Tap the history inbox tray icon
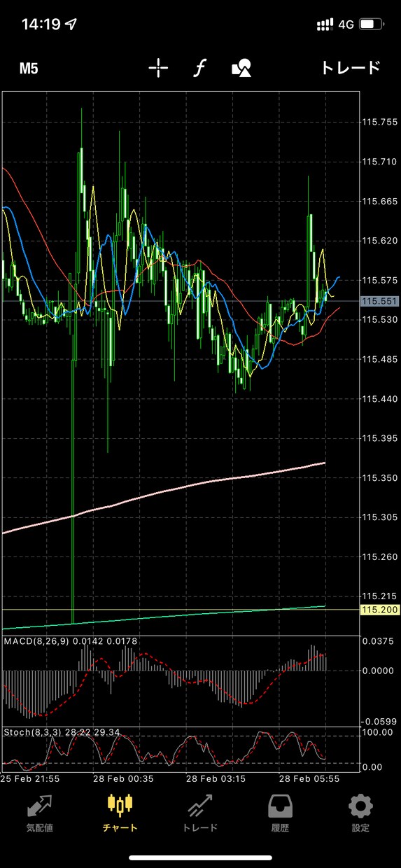This screenshot has width=401, height=868. coord(280,806)
